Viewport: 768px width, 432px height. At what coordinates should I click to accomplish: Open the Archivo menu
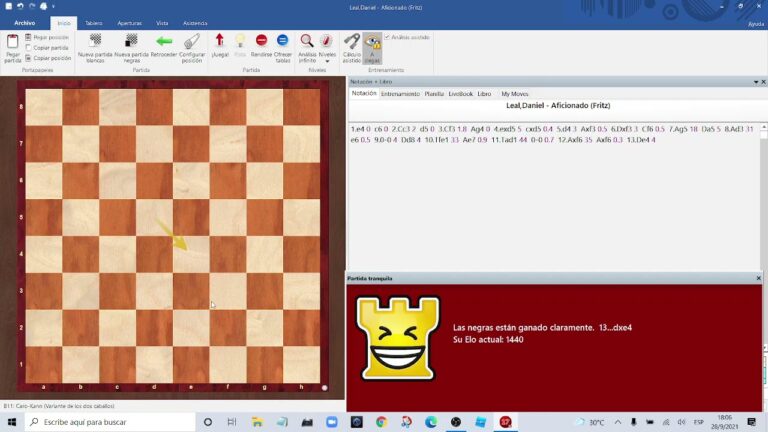click(x=24, y=22)
